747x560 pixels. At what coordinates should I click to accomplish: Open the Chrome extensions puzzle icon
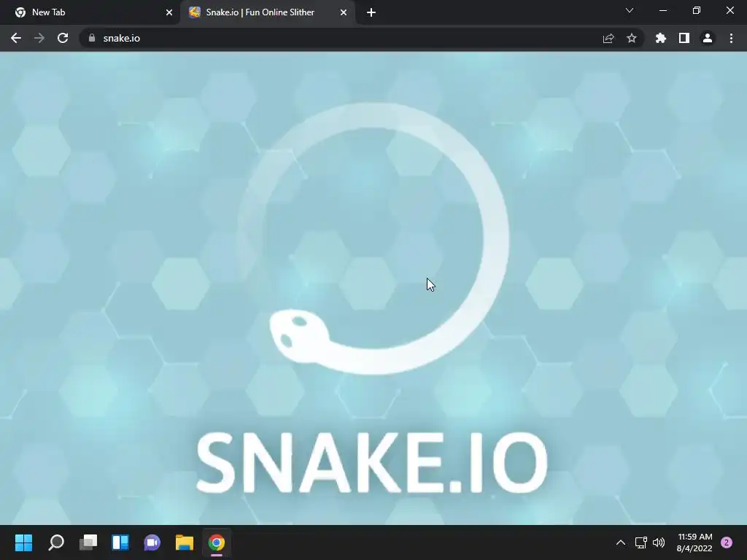[661, 38]
